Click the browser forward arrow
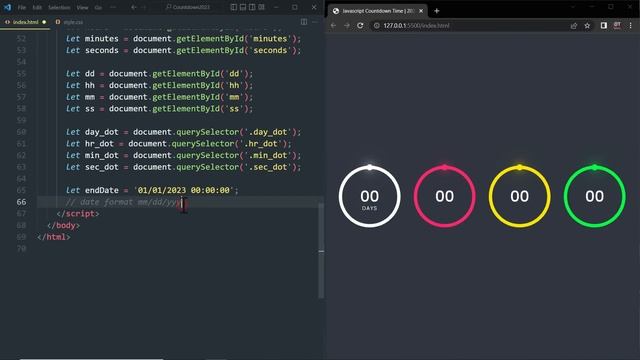Screen dimensions: 640x360 [347, 25]
